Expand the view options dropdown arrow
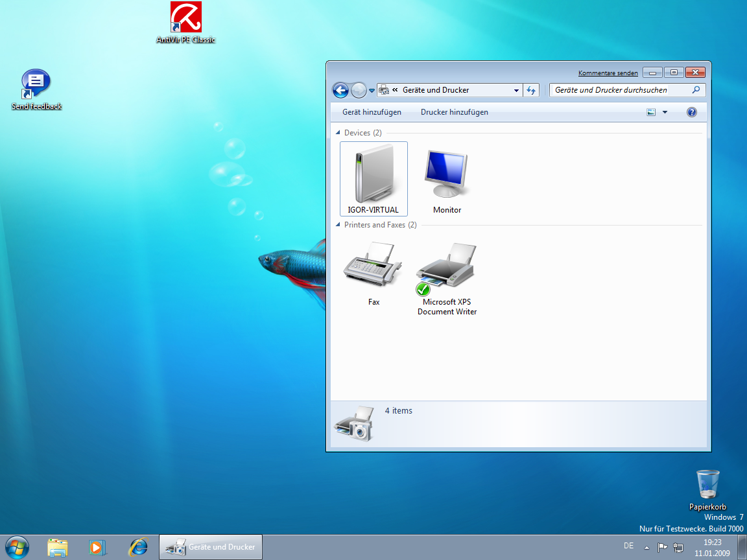747x560 pixels. (x=665, y=112)
